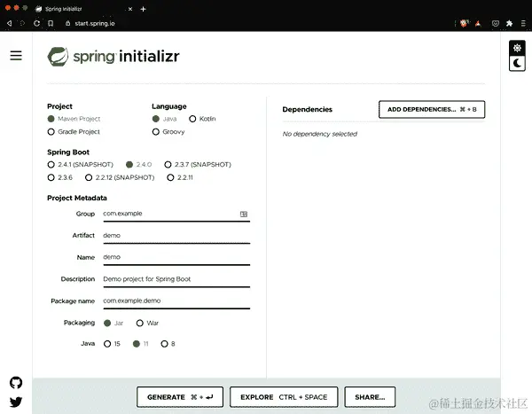Open a new browser tab
The width and height of the screenshot is (532, 414).
click(x=143, y=9)
